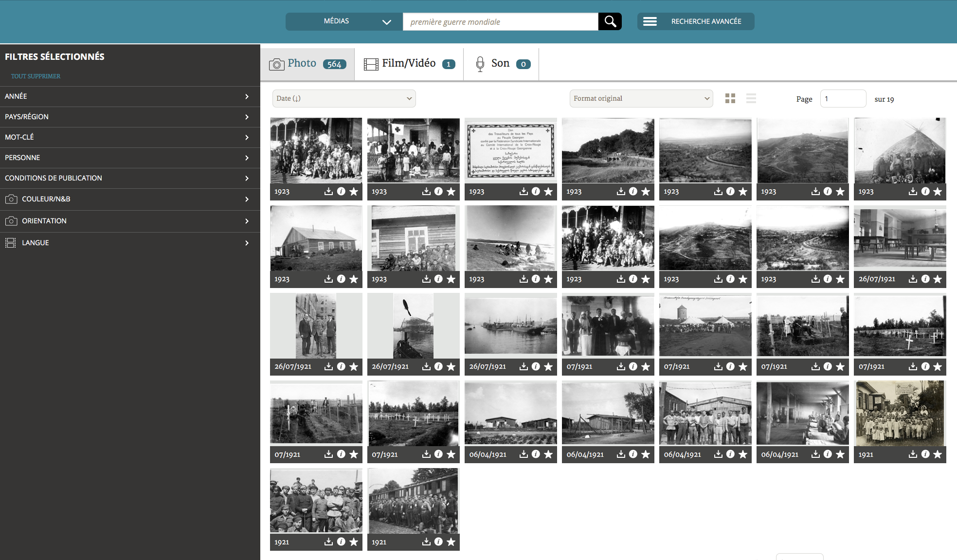The height and width of the screenshot is (560, 957).
Task: Switch to the Film/Vidéo tab
Action: [x=409, y=64]
